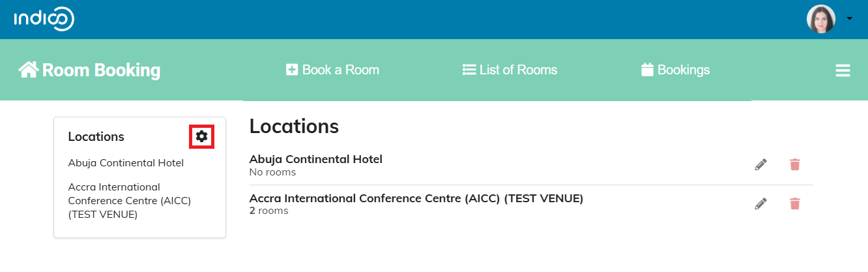
Task: Select Accra International Conference Centre in sidebar
Action: 130,201
